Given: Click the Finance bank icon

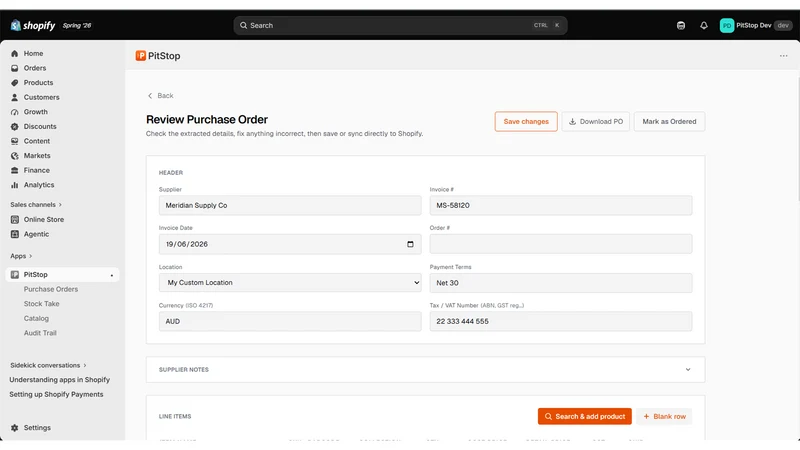Looking at the screenshot, I should (x=14, y=170).
